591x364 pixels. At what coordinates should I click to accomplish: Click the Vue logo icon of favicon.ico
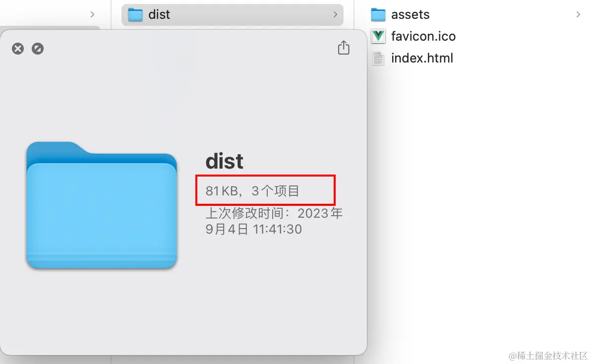(x=378, y=37)
